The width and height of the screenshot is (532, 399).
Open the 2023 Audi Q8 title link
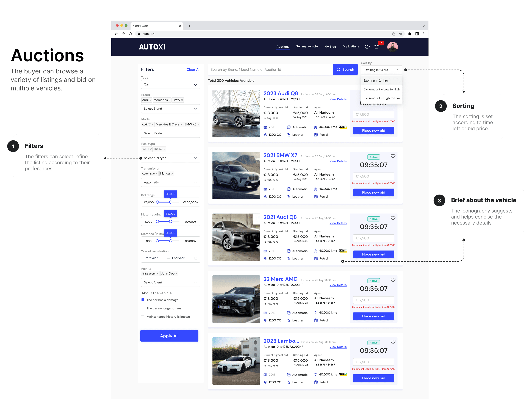pyautogui.click(x=281, y=93)
